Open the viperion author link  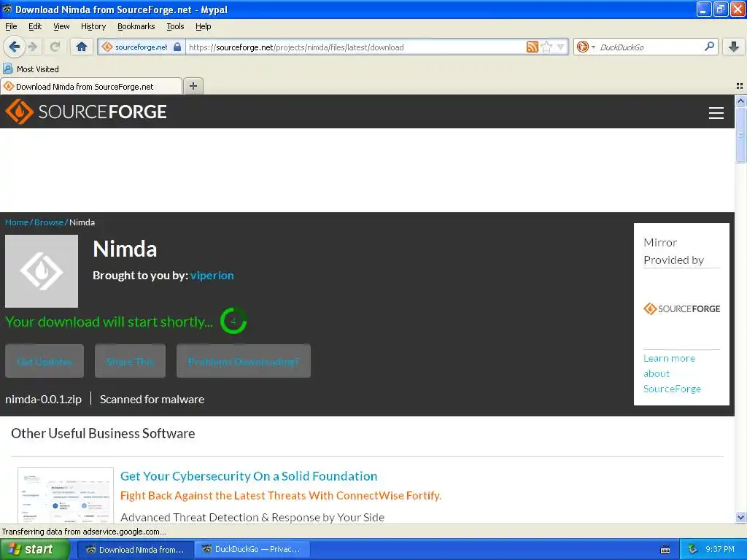(212, 275)
